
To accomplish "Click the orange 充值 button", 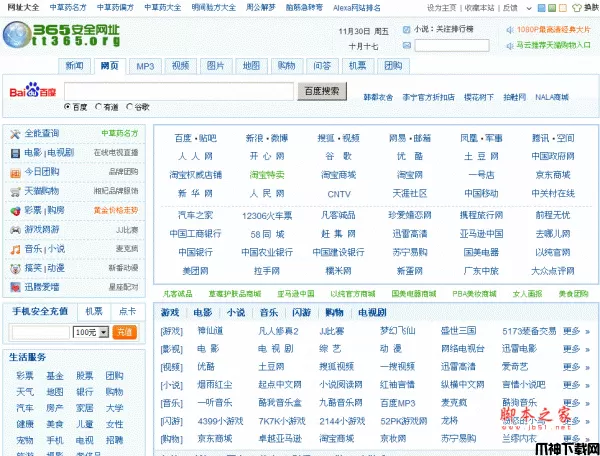I will 124,332.
